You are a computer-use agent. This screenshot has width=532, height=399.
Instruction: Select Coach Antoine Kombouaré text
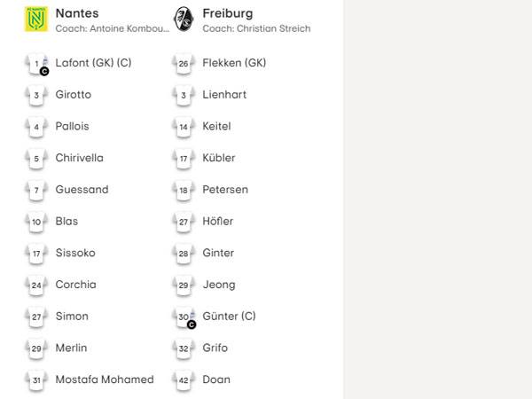112,28
